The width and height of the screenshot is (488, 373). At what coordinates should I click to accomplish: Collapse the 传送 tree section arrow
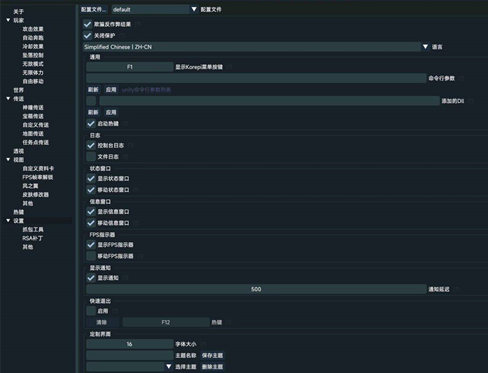[8, 99]
